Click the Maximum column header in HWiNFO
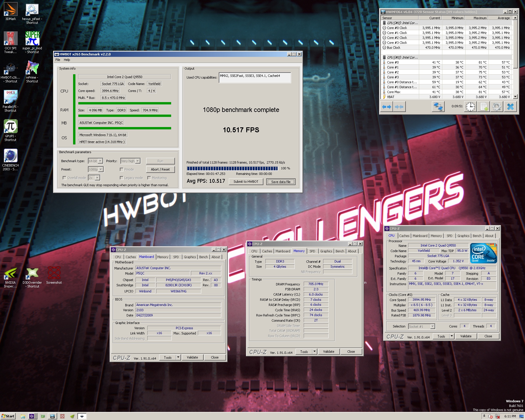 (477, 18)
